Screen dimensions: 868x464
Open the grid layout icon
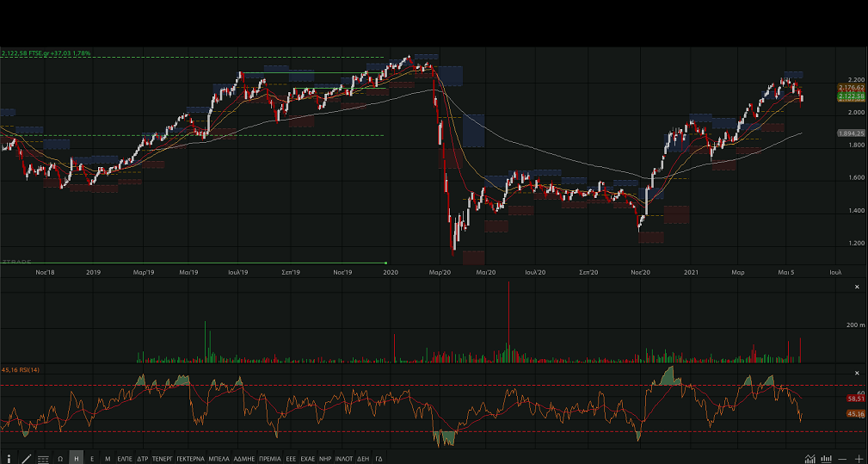click(43, 459)
